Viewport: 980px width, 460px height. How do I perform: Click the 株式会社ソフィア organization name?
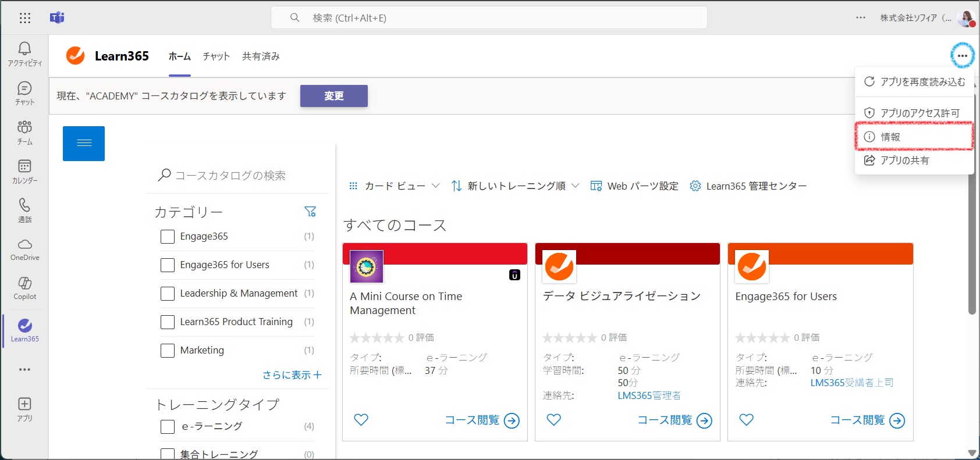(x=915, y=18)
